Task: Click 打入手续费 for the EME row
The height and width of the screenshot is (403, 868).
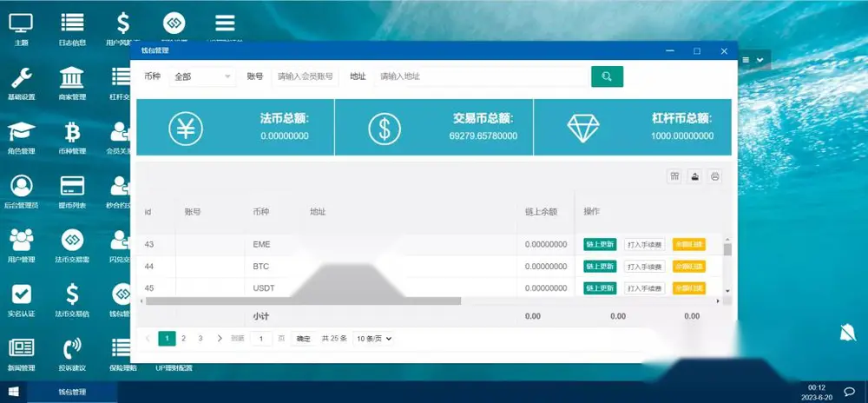Action: (x=644, y=244)
